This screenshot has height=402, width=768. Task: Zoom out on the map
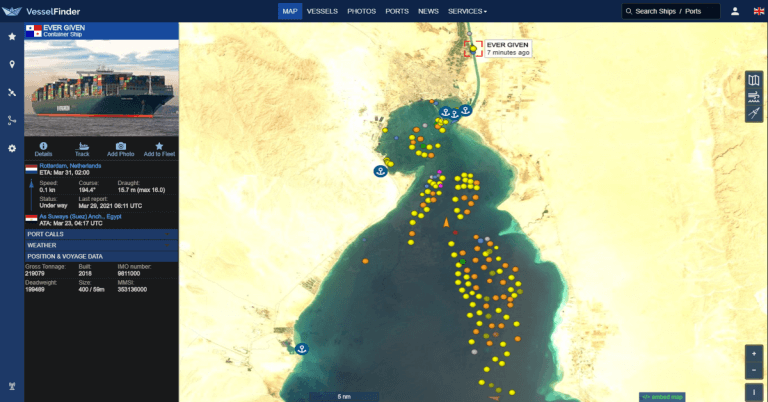coord(754,370)
